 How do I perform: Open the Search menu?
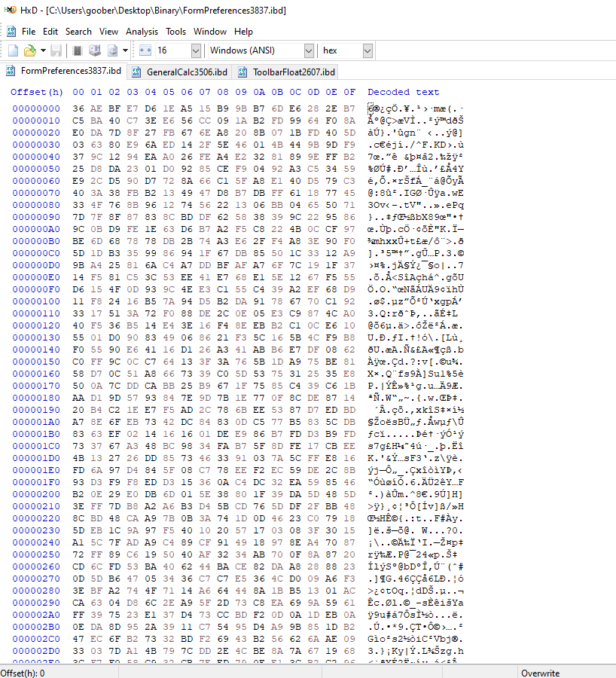[x=78, y=32]
